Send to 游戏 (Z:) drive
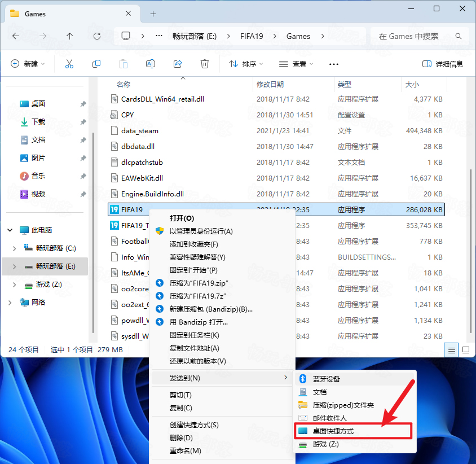The image size is (476, 464). pos(355,444)
